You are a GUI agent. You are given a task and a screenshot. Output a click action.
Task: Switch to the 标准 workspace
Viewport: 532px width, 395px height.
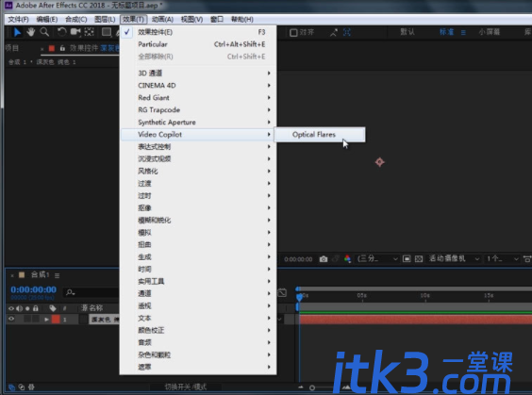(x=446, y=32)
